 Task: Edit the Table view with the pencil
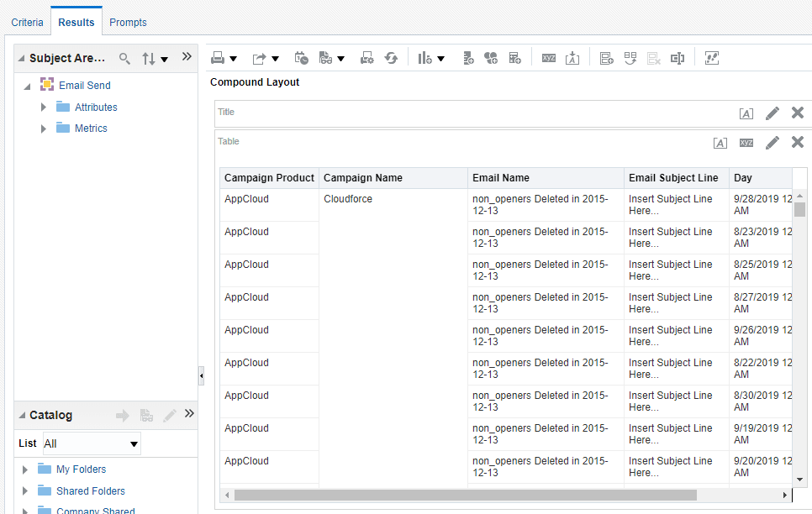tap(772, 142)
